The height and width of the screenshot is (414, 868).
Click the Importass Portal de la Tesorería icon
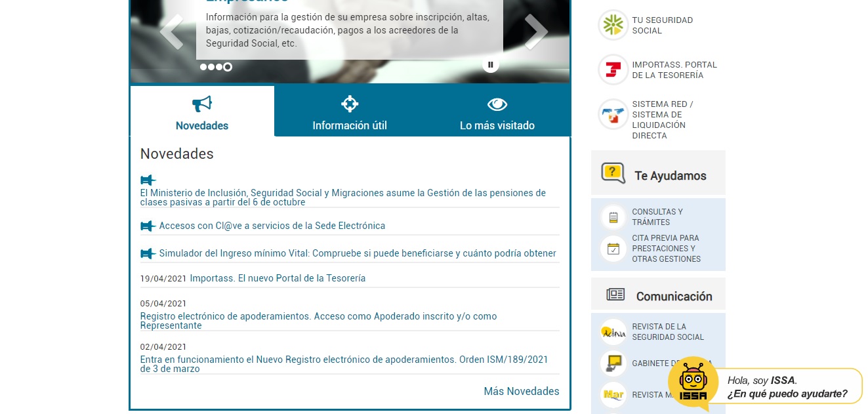613,69
